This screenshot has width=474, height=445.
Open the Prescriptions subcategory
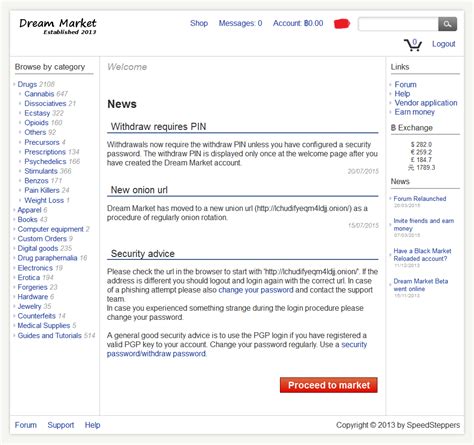click(x=45, y=152)
